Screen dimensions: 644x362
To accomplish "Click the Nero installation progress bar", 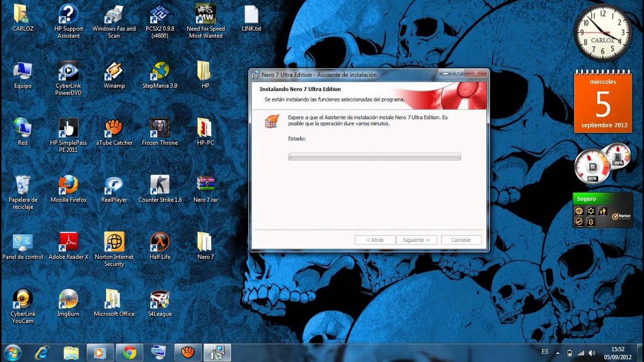I will click(374, 157).
